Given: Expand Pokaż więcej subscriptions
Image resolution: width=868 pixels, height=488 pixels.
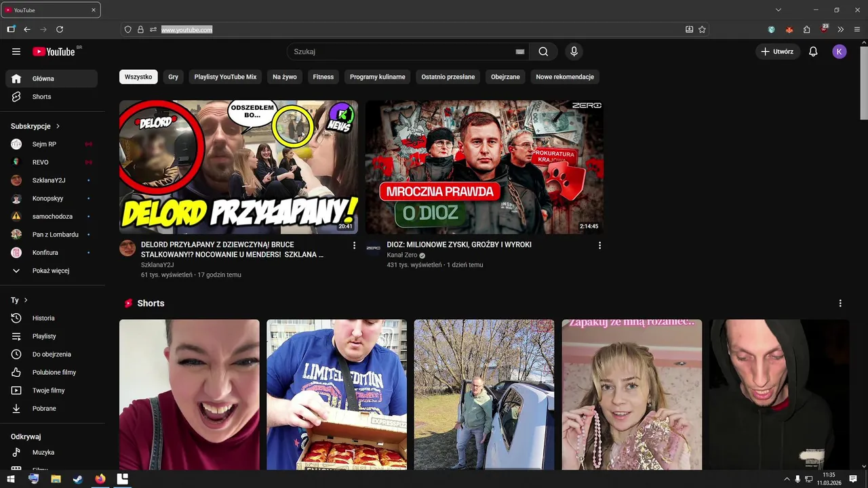Looking at the screenshot, I should pyautogui.click(x=52, y=270).
